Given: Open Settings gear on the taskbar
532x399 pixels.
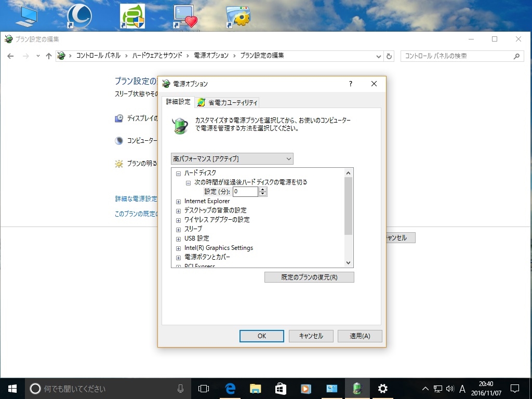Looking at the screenshot, I should tap(383, 389).
